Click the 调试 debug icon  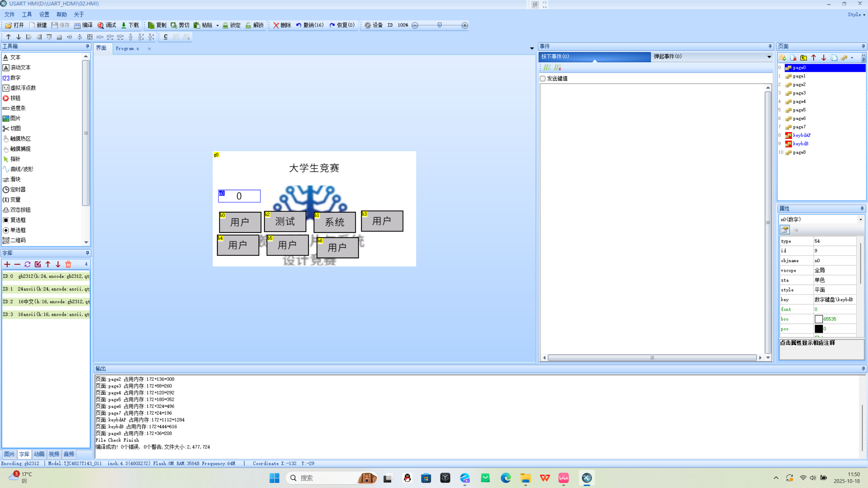101,25
